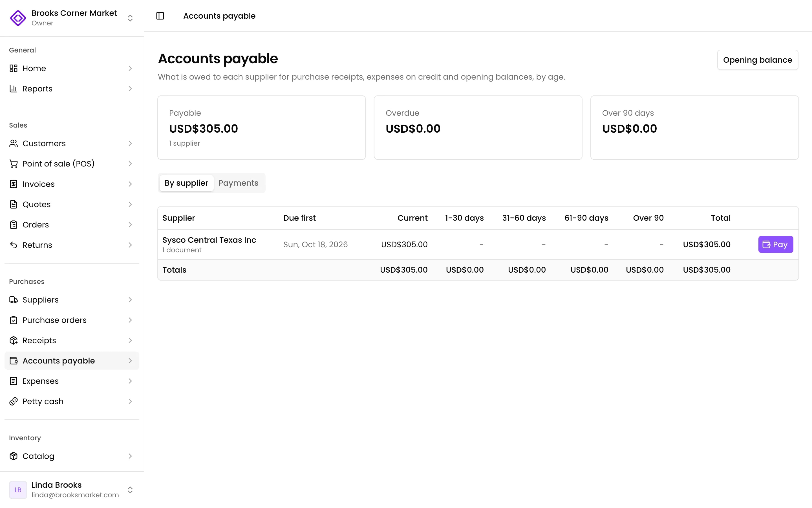Expand the Expenses chevron
The height and width of the screenshot is (508, 812).
tap(130, 381)
